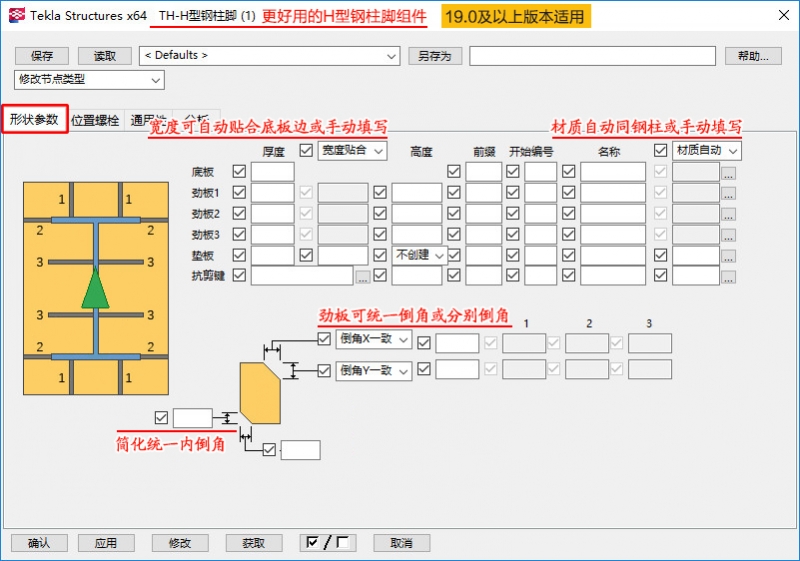Click the 修改 button
Image resolution: width=800 pixels, height=561 pixels.
[180, 543]
